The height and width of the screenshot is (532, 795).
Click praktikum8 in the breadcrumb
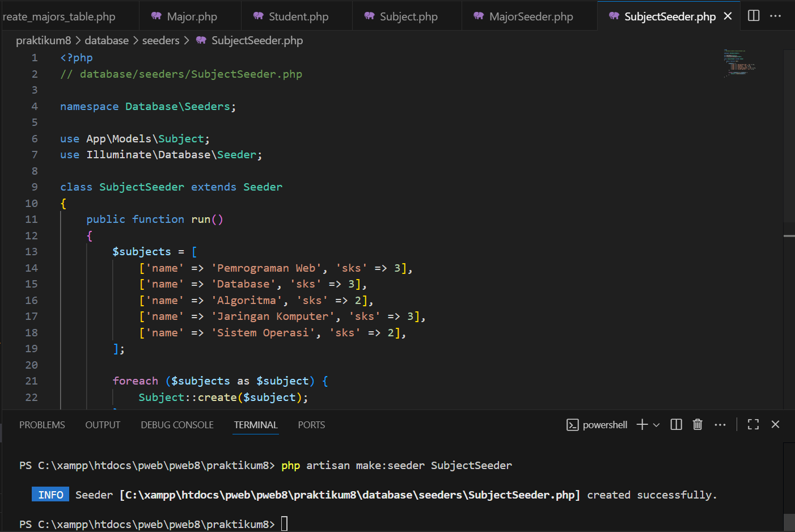44,40
